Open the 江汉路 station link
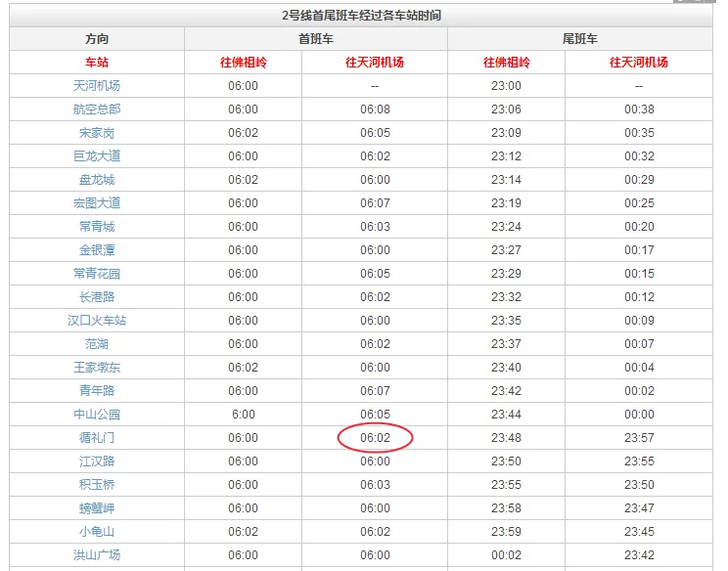 [97, 461]
